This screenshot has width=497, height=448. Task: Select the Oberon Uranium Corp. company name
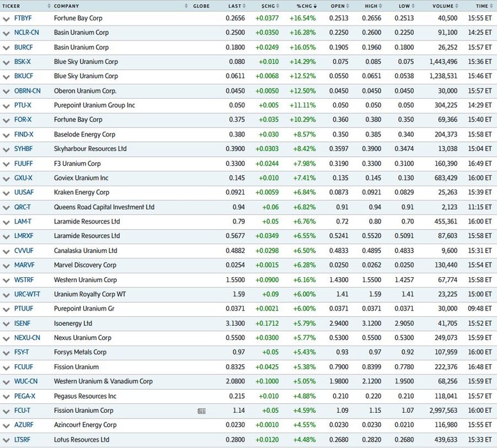point(85,91)
